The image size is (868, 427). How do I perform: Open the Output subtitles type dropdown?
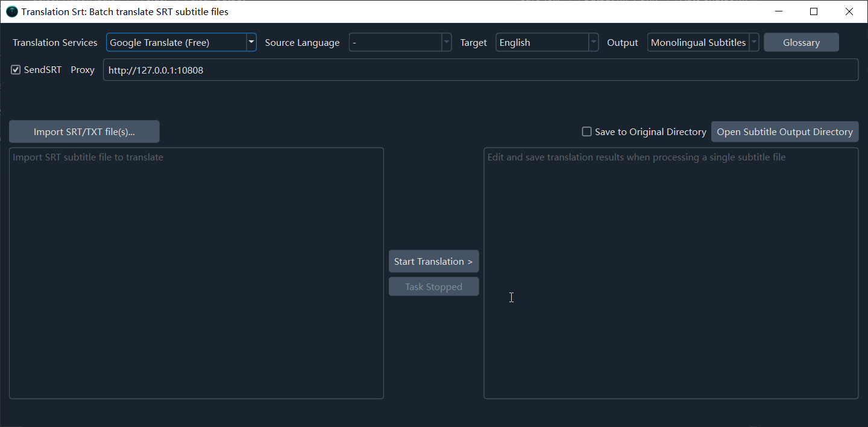click(x=703, y=42)
